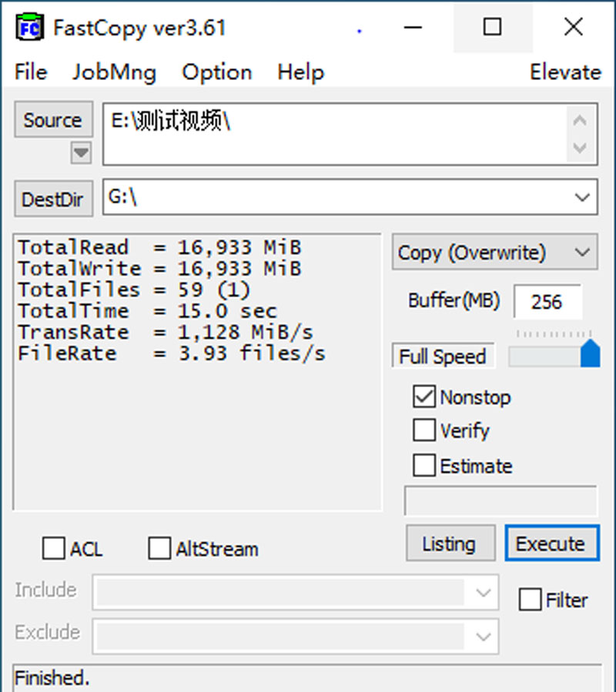Click the Listing button
The height and width of the screenshot is (692, 616).
point(450,543)
